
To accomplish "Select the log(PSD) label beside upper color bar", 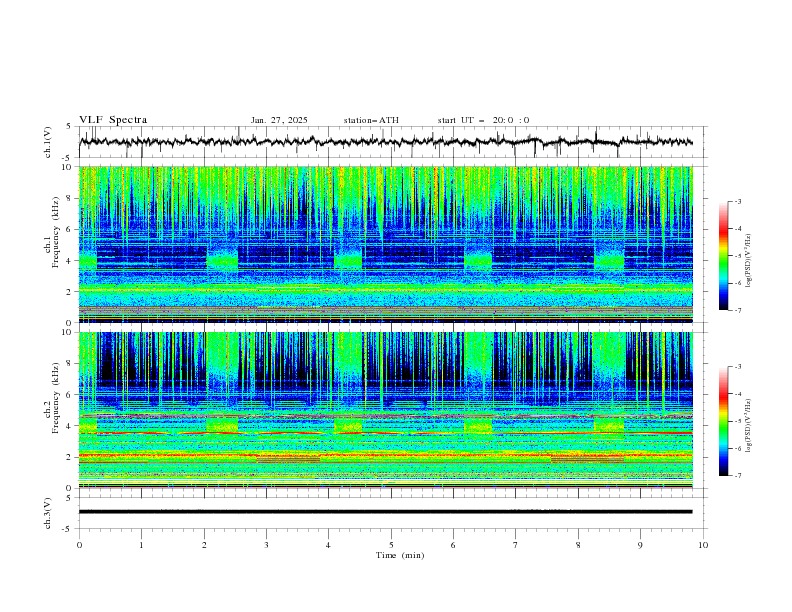I will point(749,261).
